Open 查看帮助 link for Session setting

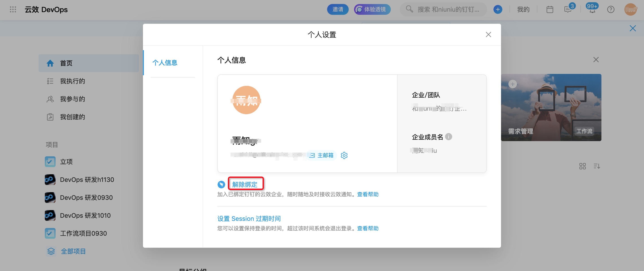[368, 228]
